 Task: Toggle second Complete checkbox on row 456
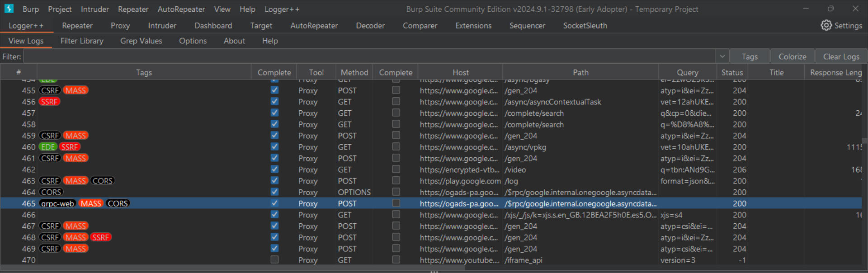pos(396,101)
